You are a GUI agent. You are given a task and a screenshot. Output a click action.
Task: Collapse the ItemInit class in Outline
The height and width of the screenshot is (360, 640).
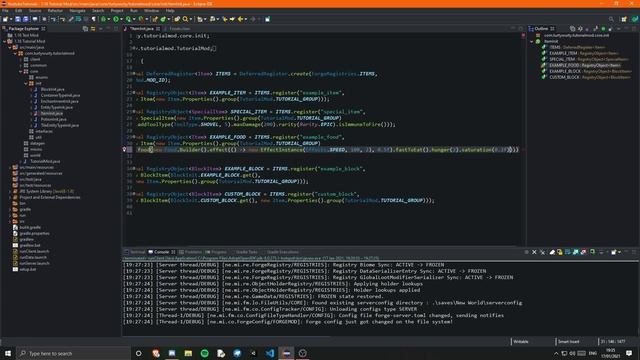coord(532,41)
